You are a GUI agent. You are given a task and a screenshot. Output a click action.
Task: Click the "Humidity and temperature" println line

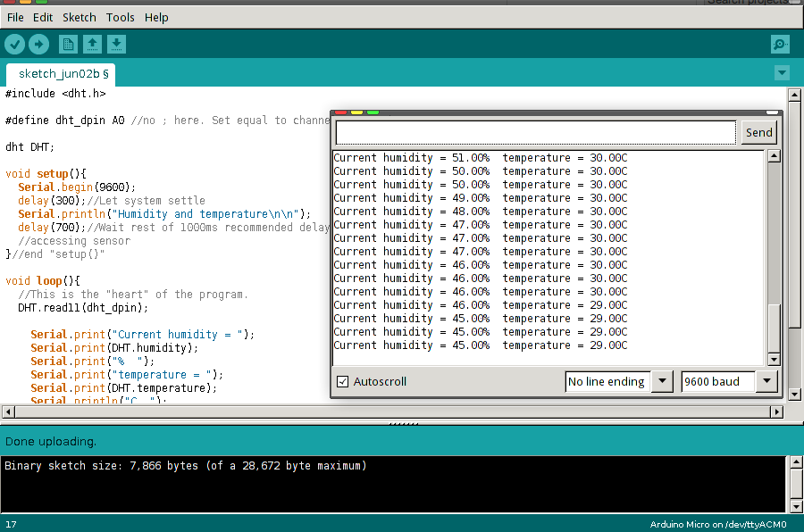click(x=164, y=213)
